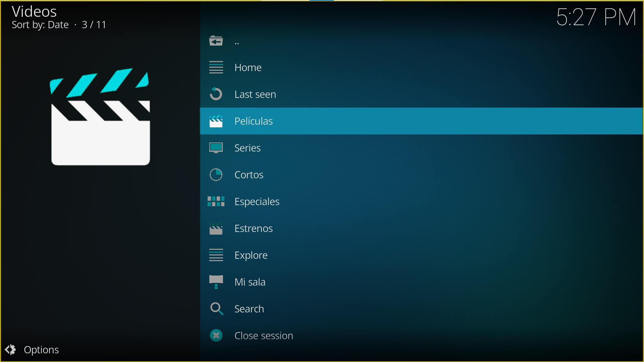Open the Options side menu
Screen dimensions: 644x362
coord(41,350)
